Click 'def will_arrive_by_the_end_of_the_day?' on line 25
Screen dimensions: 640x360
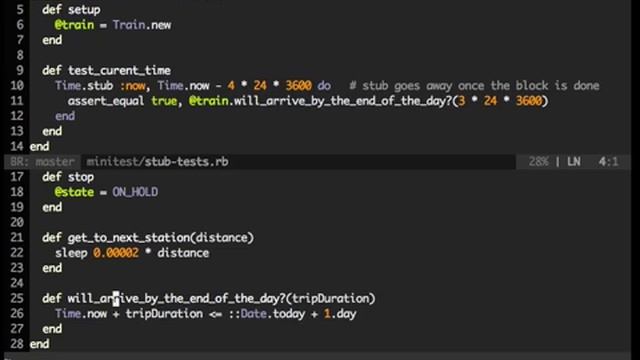[x=164, y=298]
